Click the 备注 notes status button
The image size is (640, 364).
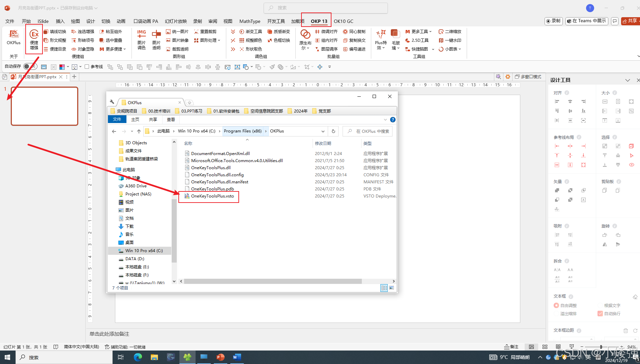click(x=511, y=347)
